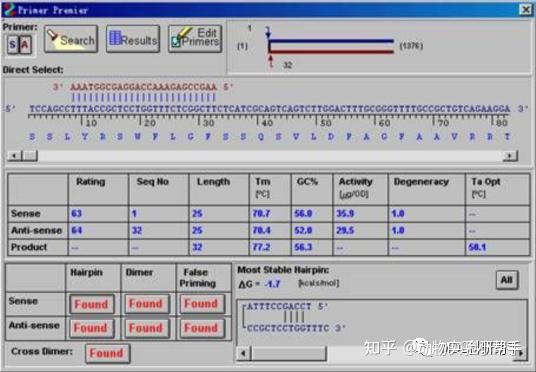Click Sense Activity value 35.9
Image resolution: width=536 pixels, height=372 pixels.
[345, 214]
